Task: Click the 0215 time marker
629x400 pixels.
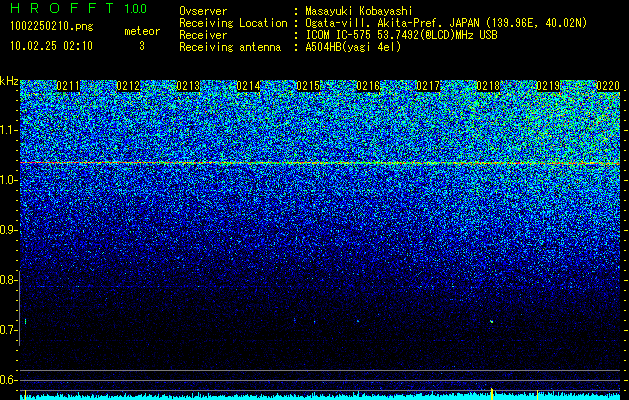Action: click(x=308, y=86)
